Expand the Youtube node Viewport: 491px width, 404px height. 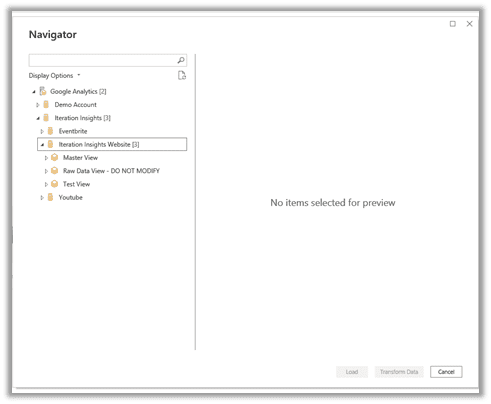pos(42,198)
